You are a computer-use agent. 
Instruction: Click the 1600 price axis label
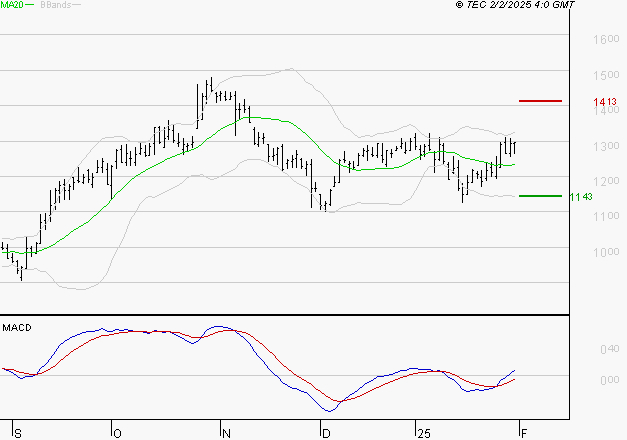pyautogui.click(x=606, y=39)
